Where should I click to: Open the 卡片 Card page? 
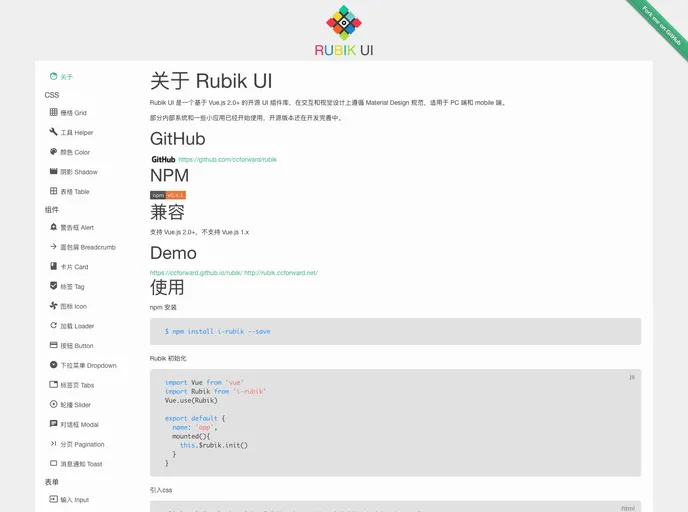tap(74, 267)
